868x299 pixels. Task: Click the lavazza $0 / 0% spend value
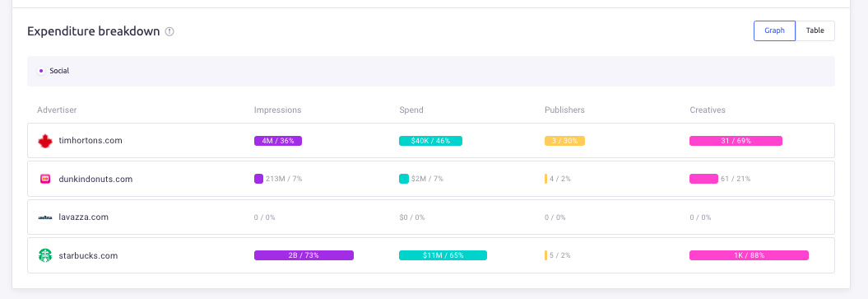(x=412, y=217)
